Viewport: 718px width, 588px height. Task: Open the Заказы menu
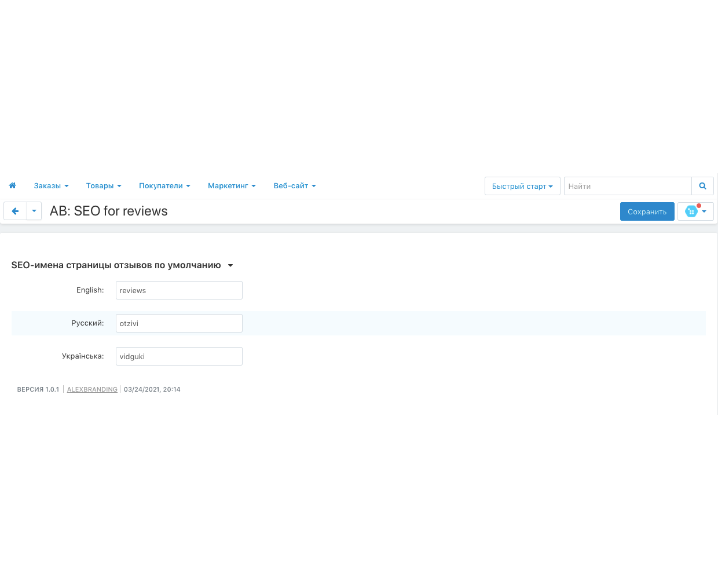pos(51,186)
